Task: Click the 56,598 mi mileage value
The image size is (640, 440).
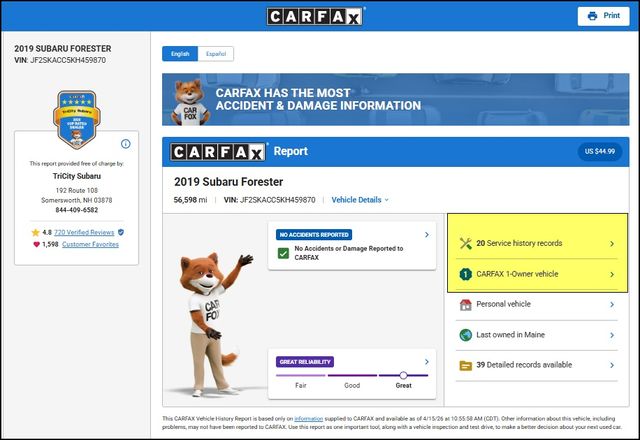Action: [x=190, y=200]
